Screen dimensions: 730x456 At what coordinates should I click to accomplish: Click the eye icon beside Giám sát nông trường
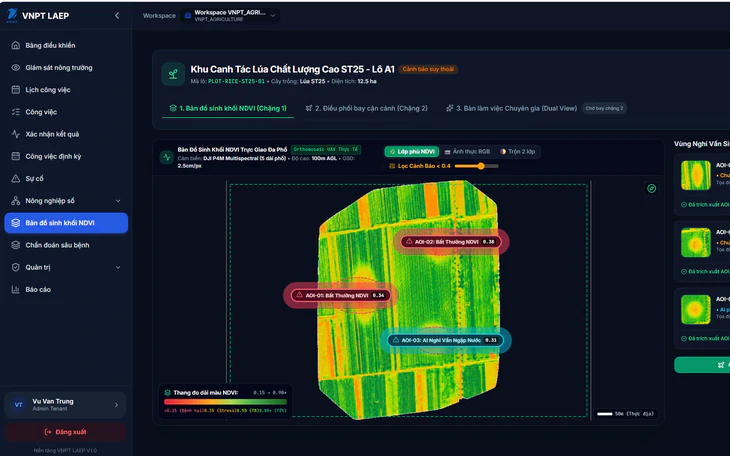coord(15,68)
